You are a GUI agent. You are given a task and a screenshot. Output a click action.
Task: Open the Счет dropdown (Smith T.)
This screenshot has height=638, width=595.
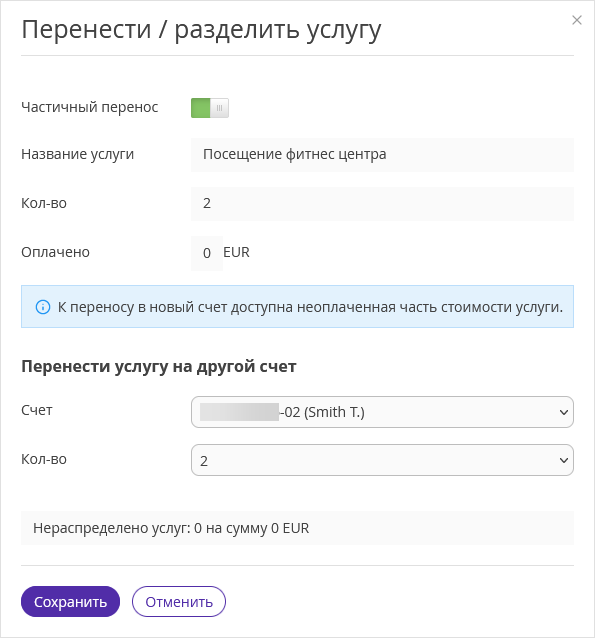click(382, 412)
